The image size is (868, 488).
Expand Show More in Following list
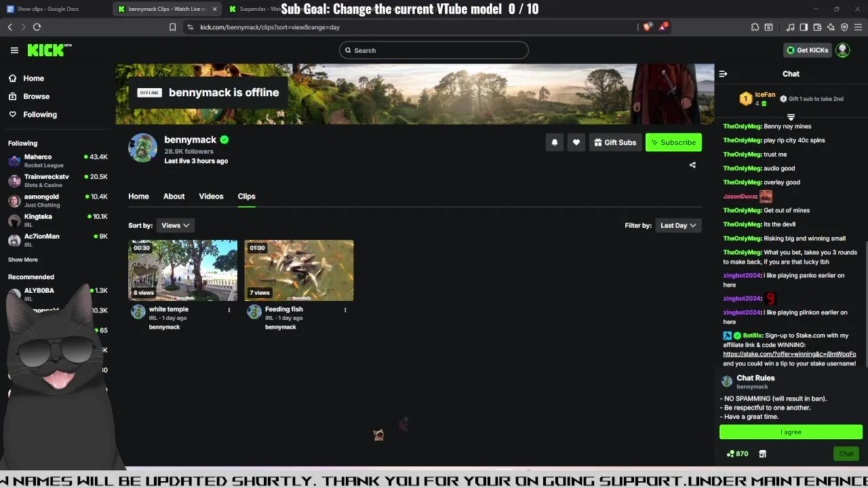tap(23, 260)
